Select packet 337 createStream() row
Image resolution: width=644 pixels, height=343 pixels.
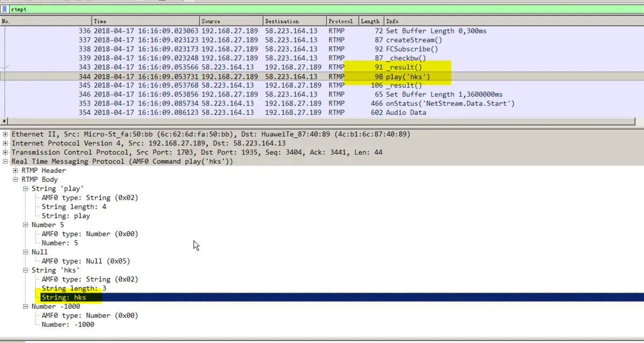click(322, 40)
